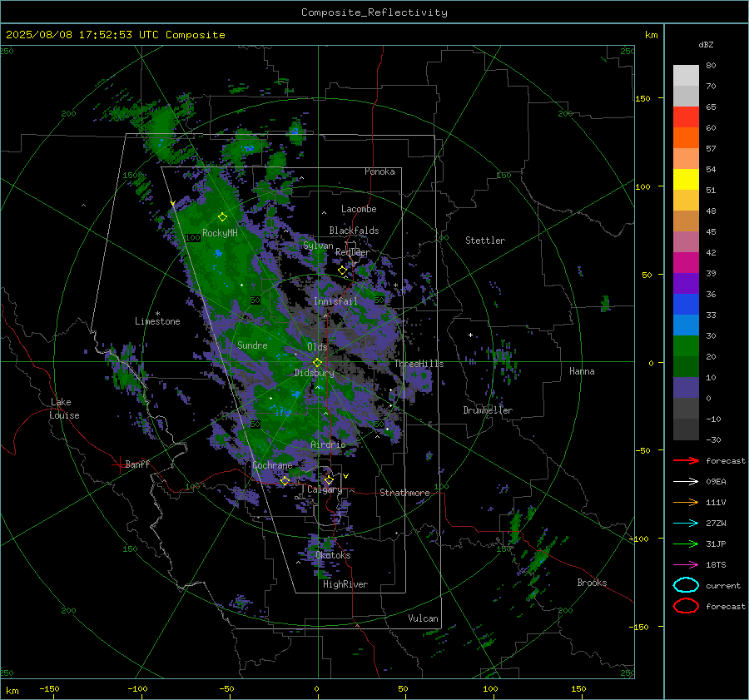Click the Sundre label
Image resolution: width=749 pixels, height=700 pixels.
tap(252, 345)
